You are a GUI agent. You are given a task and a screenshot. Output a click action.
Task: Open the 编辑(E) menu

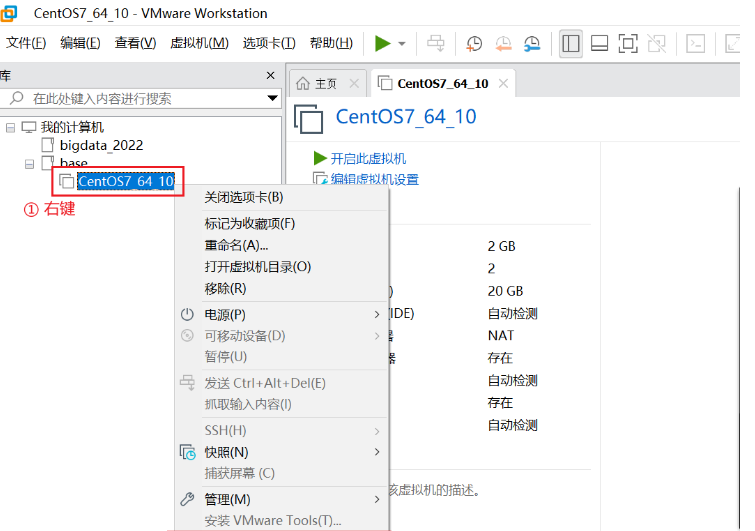[x=80, y=43]
